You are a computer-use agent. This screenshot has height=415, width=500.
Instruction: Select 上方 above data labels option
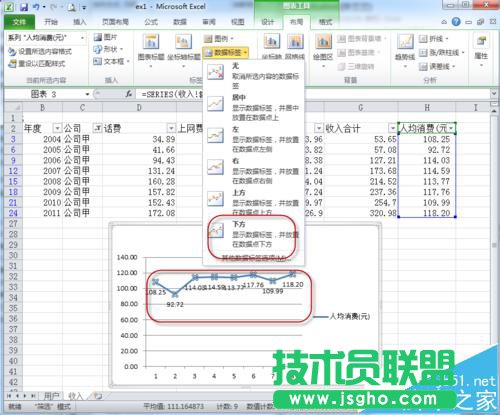coord(253,202)
